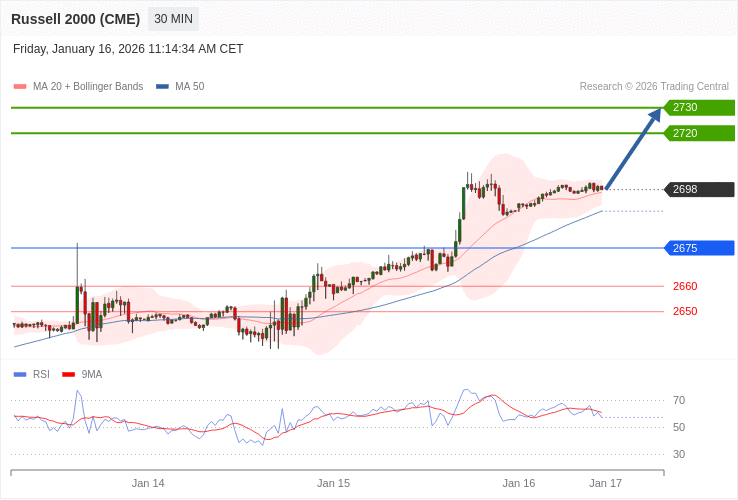The width and height of the screenshot is (738, 500).
Task: Click the blue 2675 pivot price tag
Action: point(699,248)
